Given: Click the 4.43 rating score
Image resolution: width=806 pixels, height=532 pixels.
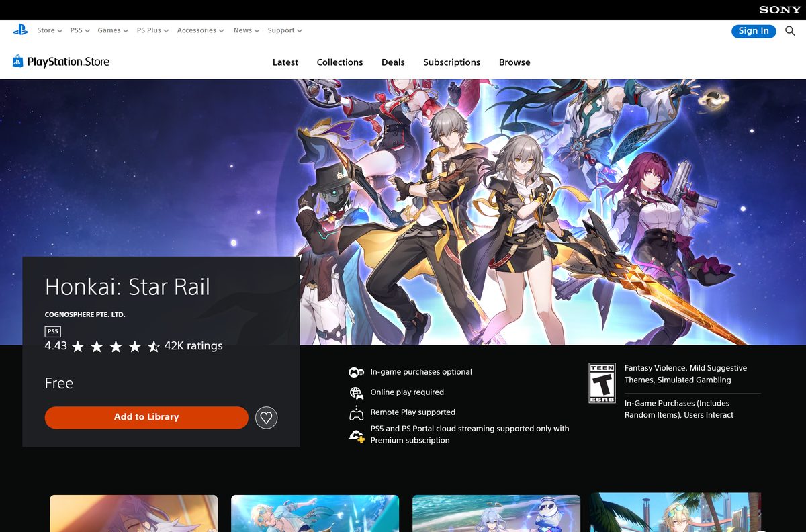Looking at the screenshot, I should pos(56,346).
